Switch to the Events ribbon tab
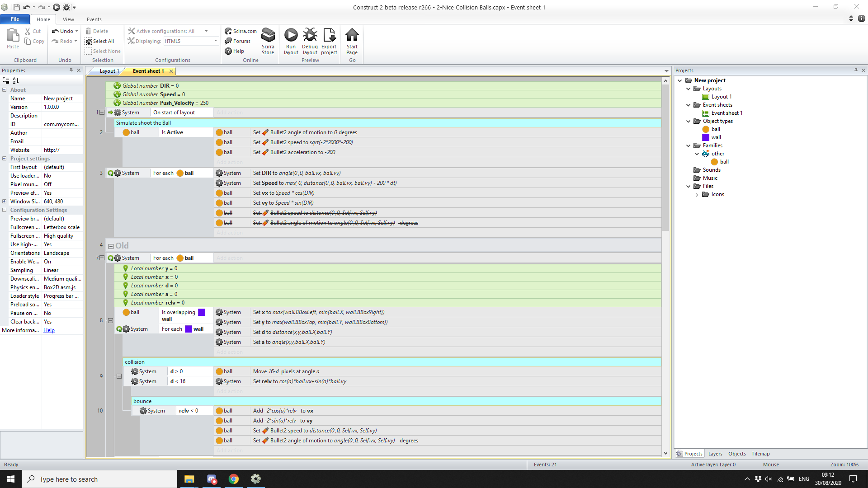The height and width of the screenshot is (488, 868). click(94, 19)
